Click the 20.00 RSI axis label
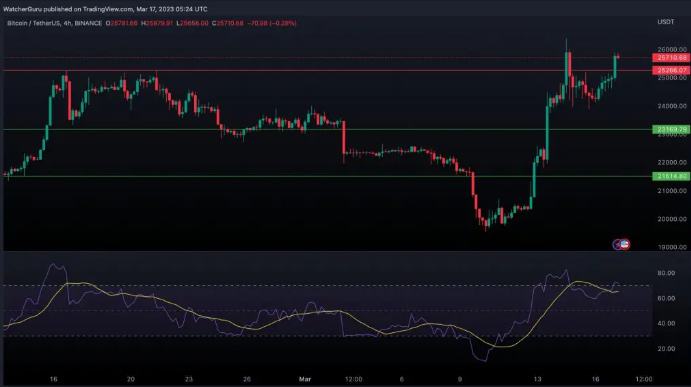This screenshot has width=691, height=387. (666, 349)
